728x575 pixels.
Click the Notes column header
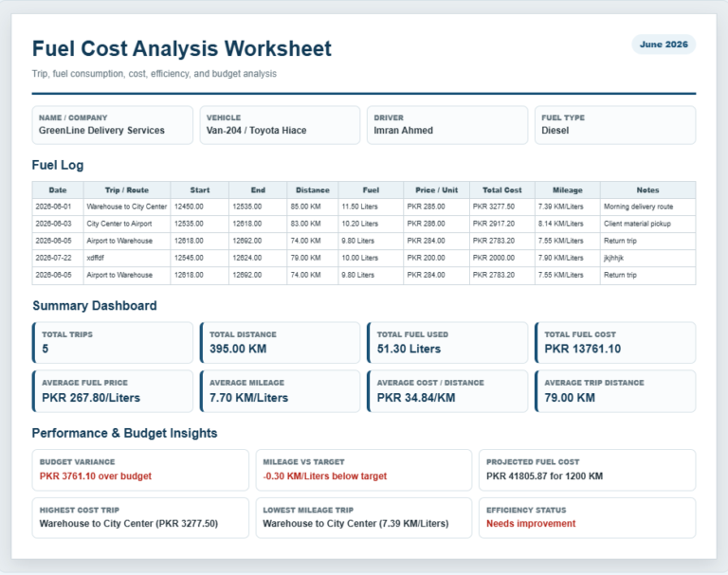647,190
